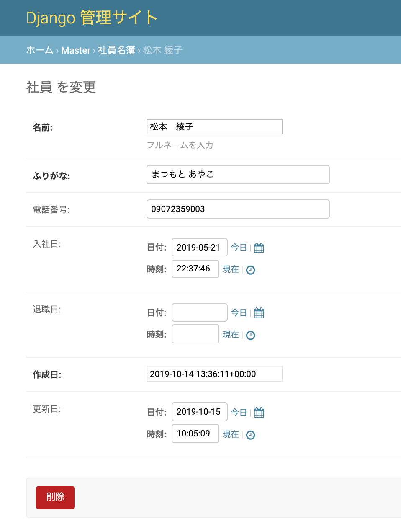Focus the ふりがな input field
401x532 pixels.
click(x=238, y=175)
